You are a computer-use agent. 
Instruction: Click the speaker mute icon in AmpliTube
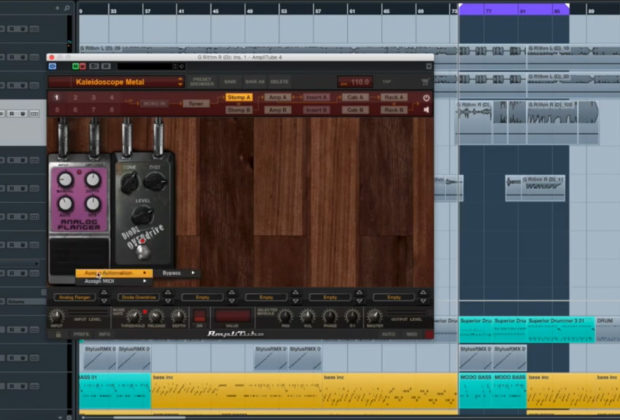pos(426,110)
